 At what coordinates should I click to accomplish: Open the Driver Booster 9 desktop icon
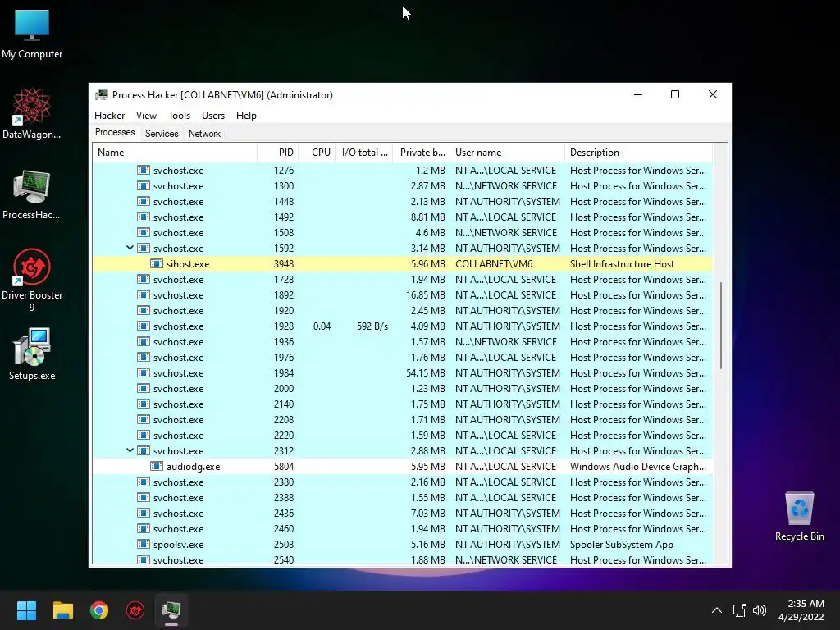[32, 280]
